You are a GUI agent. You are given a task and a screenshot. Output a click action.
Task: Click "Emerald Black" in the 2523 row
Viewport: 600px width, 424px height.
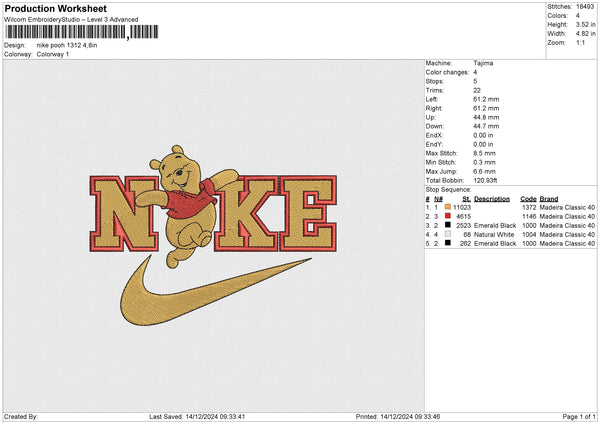pyautogui.click(x=495, y=225)
